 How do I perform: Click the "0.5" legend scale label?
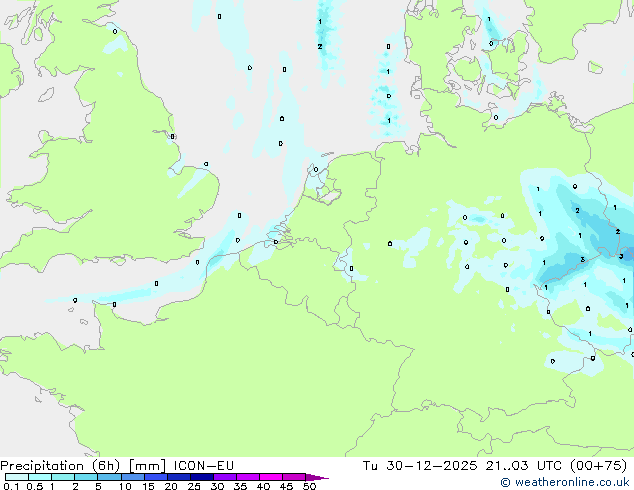[x=35, y=486]
